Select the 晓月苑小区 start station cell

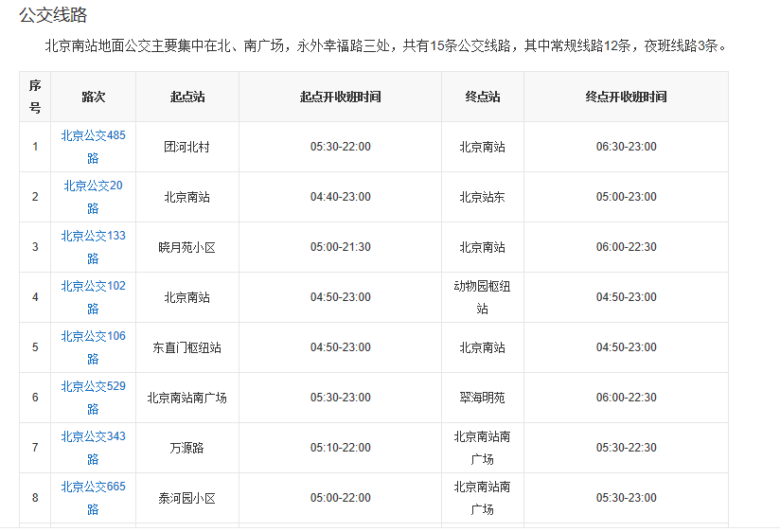click(187, 247)
